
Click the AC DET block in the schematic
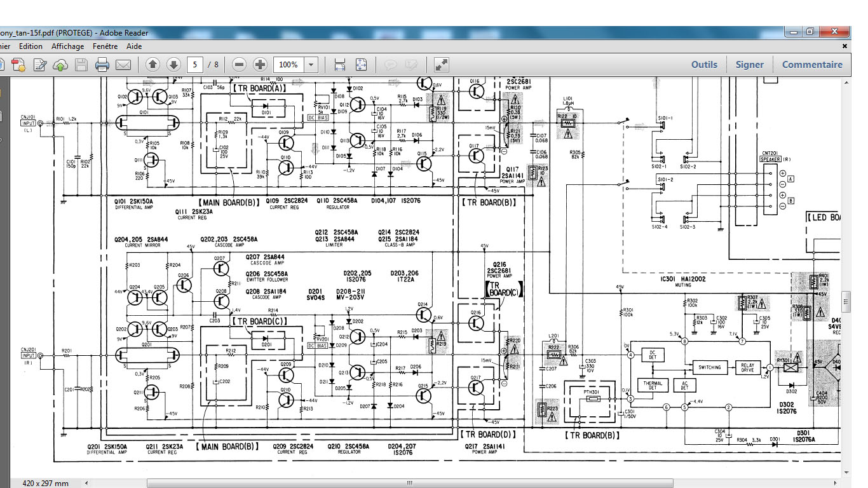[684, 385]
